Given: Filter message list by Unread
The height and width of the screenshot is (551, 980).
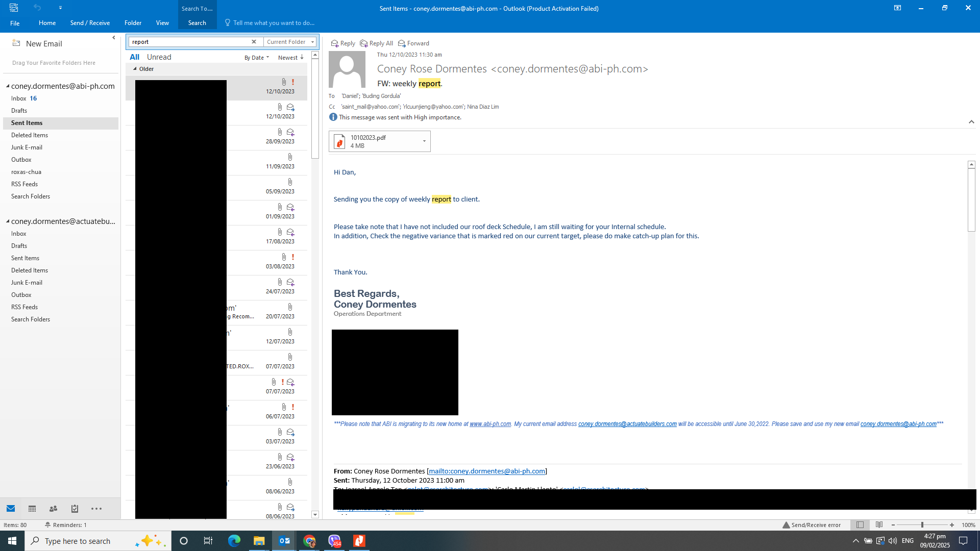Looking at the screenshot, I should tap(159, 57).
